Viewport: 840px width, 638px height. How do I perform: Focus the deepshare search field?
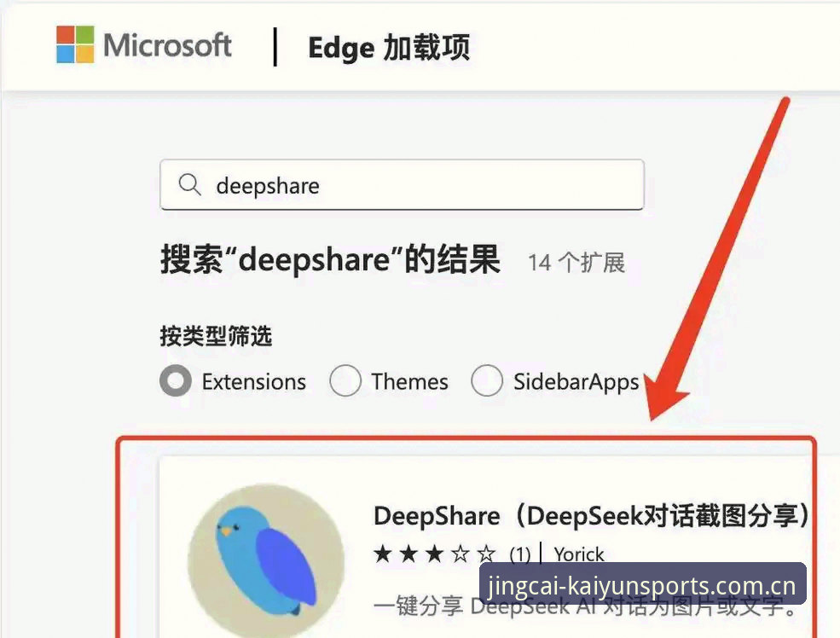(402, 185)
